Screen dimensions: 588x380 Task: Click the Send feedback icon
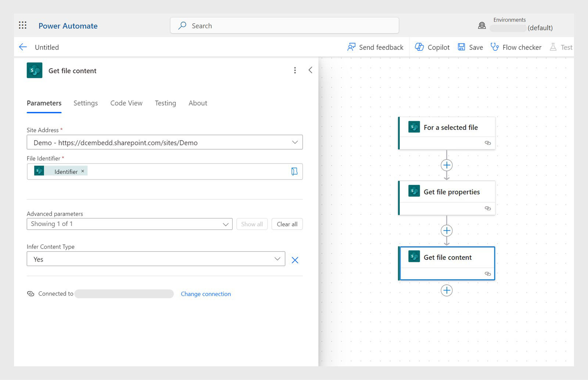click(351, 47)
